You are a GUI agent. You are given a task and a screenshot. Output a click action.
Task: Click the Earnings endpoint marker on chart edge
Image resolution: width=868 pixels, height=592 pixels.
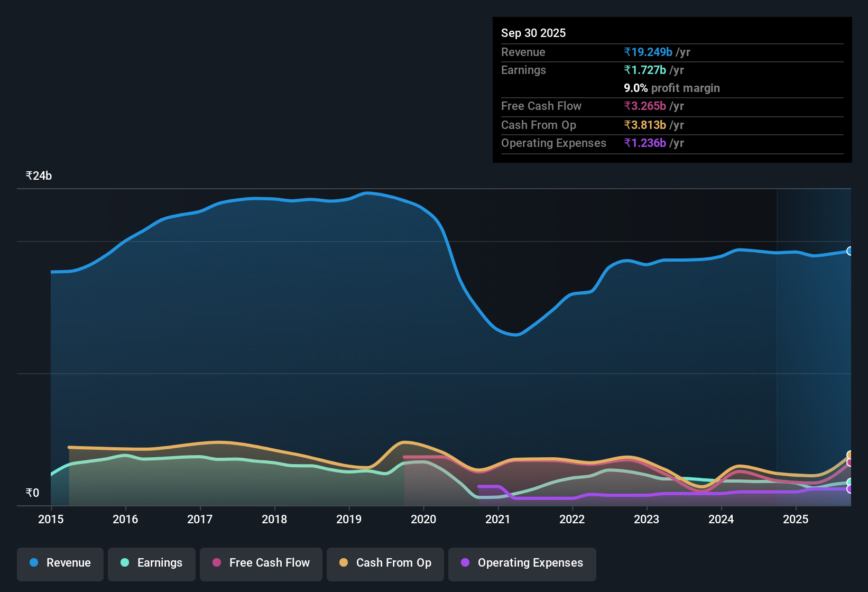[849, 482]
